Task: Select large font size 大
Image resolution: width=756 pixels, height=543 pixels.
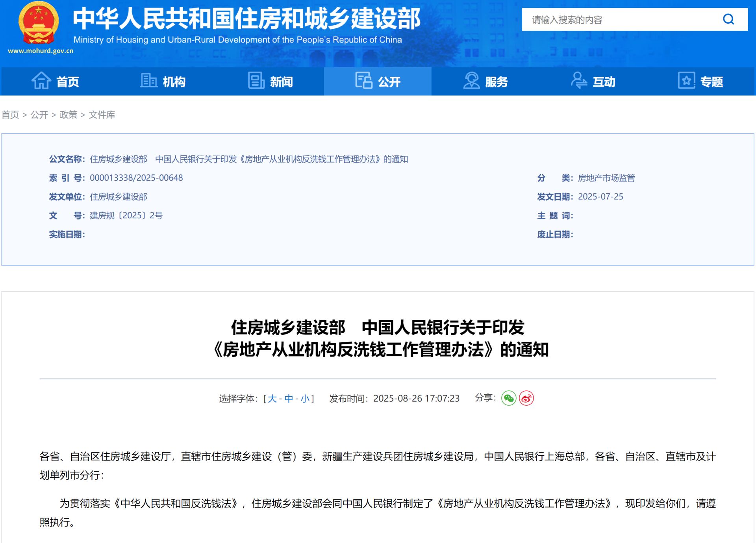Action: [272, 399]
